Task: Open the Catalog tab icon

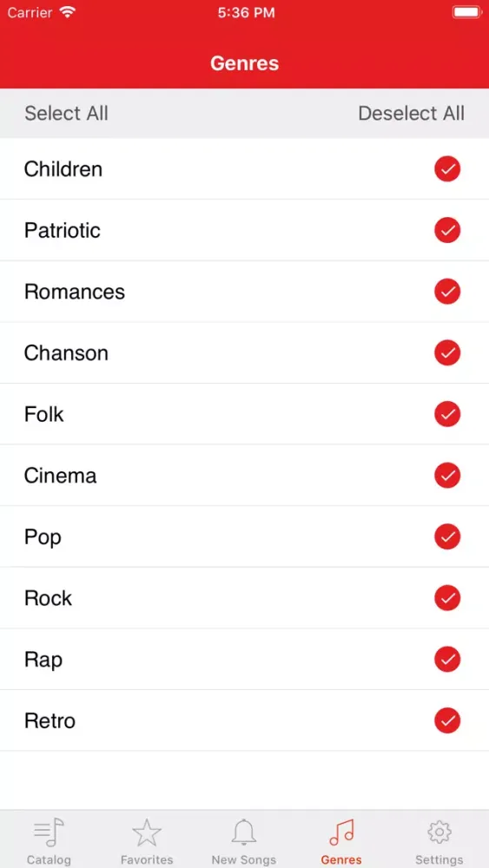Action: [x=49, y=832]
